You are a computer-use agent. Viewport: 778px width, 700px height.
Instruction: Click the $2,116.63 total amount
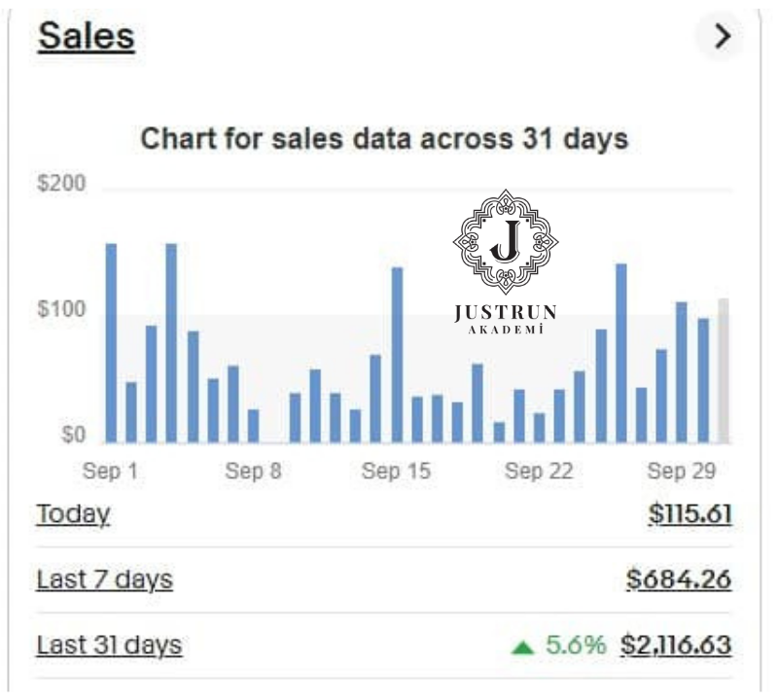pyautogui.click(x=675, y=645)
